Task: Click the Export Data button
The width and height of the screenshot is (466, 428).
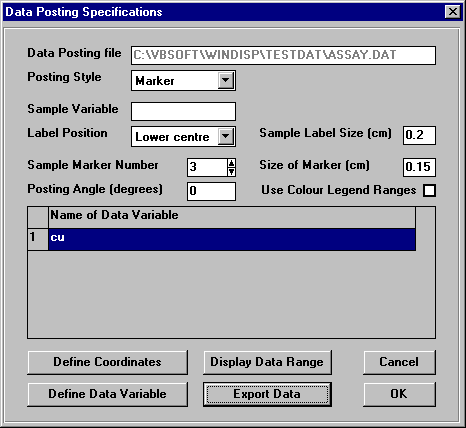Action: tap(267, 394)
